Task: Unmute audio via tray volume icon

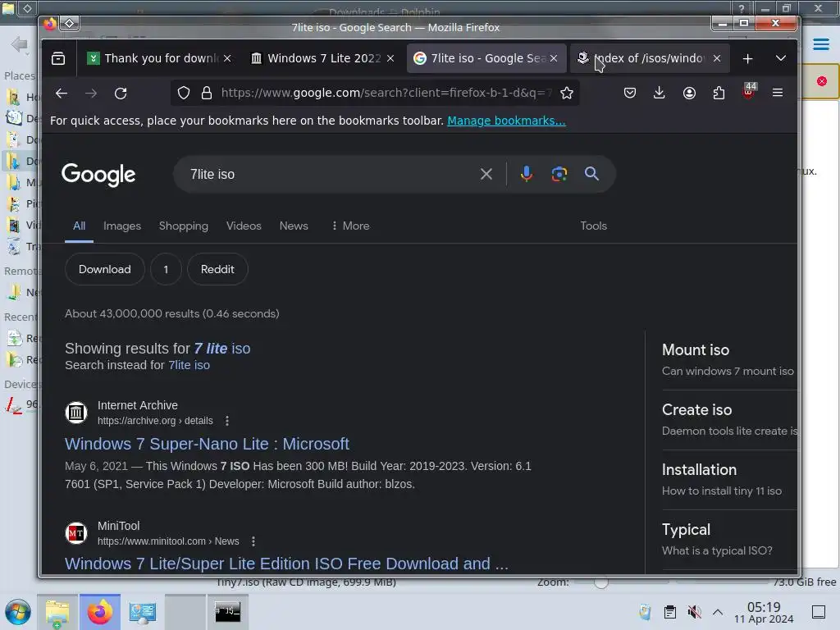Action: point(694,612)
